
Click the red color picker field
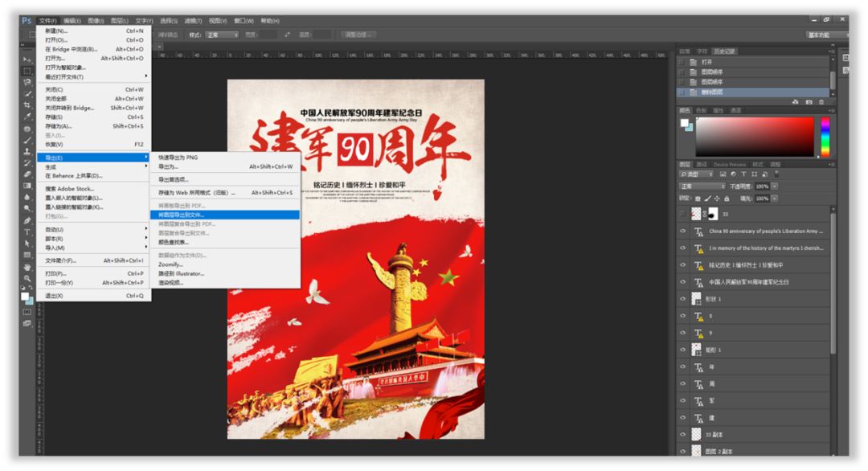(755, 137)
